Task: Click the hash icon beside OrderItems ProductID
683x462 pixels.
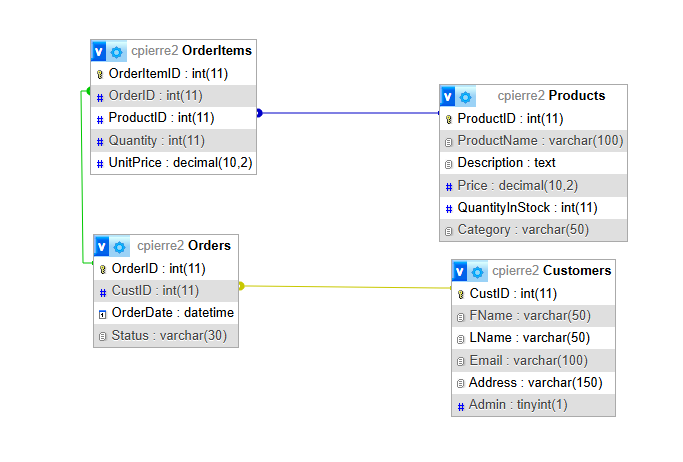Action: coord(100,119)
